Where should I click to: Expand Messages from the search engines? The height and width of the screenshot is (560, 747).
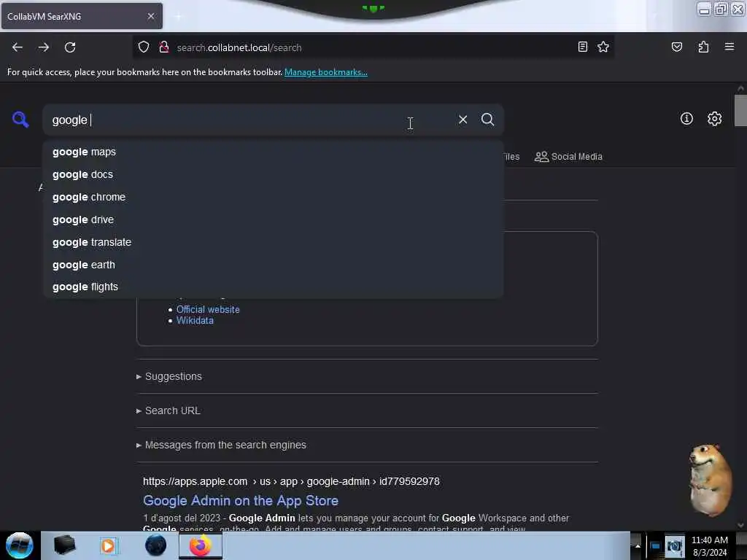[221, 446]
